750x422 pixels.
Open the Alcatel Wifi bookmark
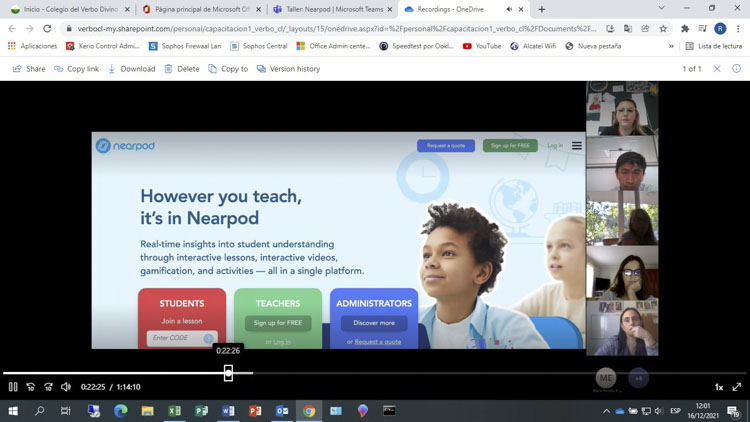point(533,46)
